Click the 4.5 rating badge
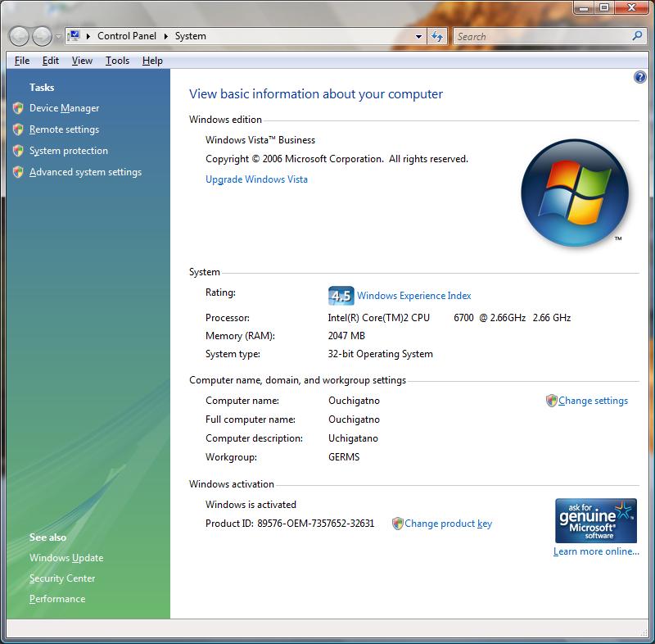 (341, 296)
